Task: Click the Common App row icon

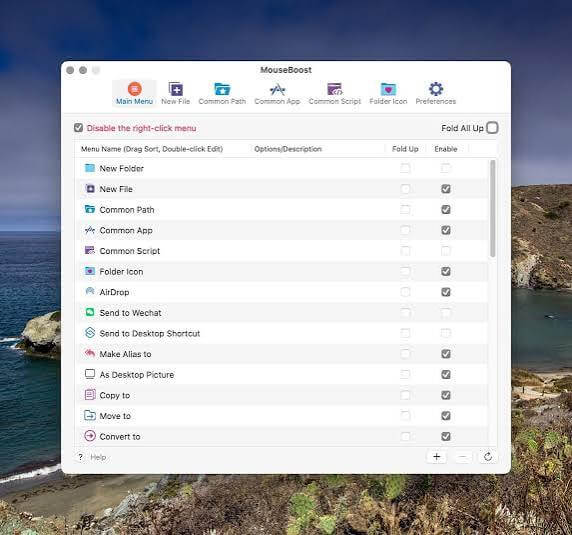Action: [x=90, y=230]
